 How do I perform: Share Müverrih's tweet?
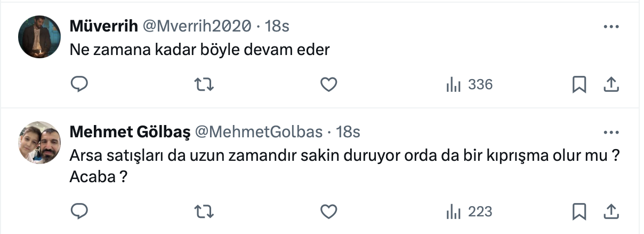pos(610,84)
